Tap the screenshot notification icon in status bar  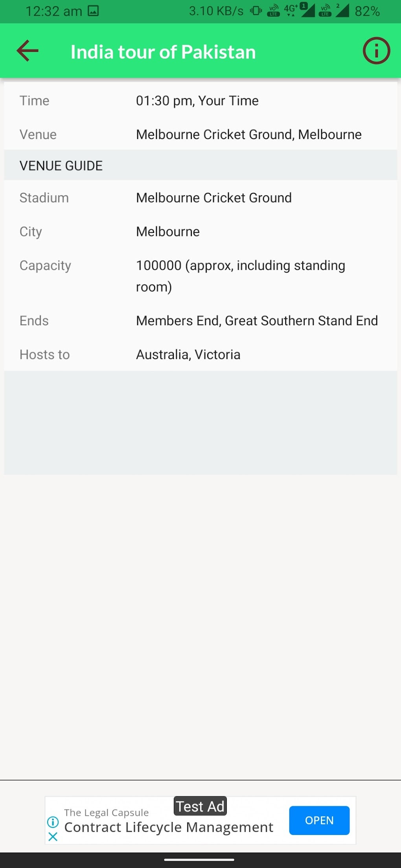pos(93,11)
